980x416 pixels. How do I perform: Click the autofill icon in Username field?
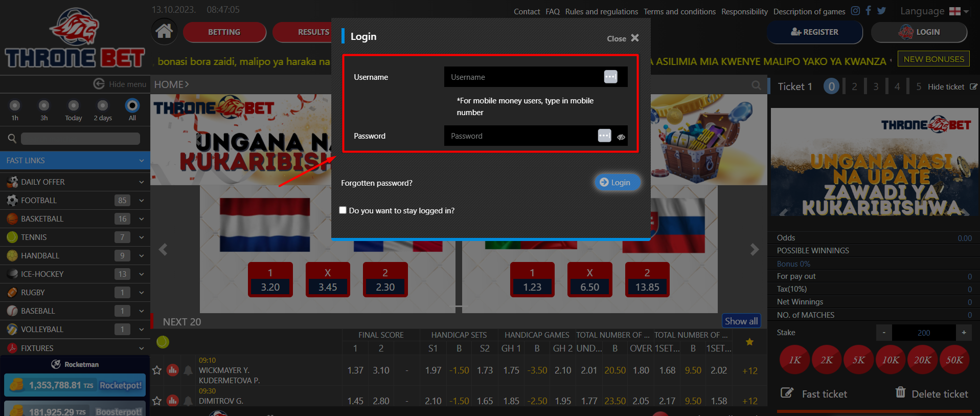611,77
